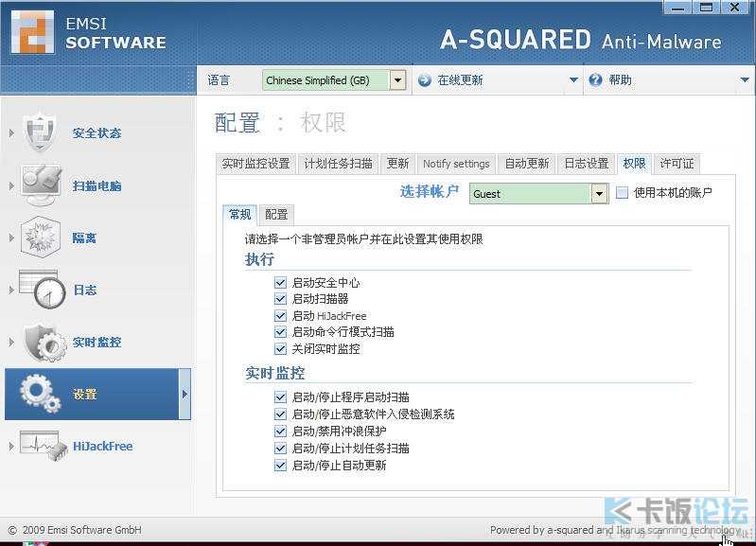The width and height of the screenshot is (756, 546).
Task: Click the online update globe icon
Action: pyautogui.click(x=425, y=80)
